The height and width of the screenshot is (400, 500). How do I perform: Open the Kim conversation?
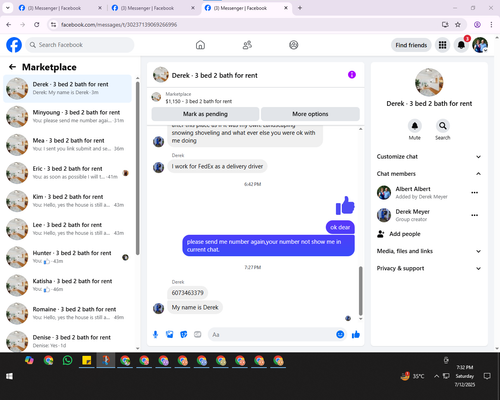click(67, 201)
